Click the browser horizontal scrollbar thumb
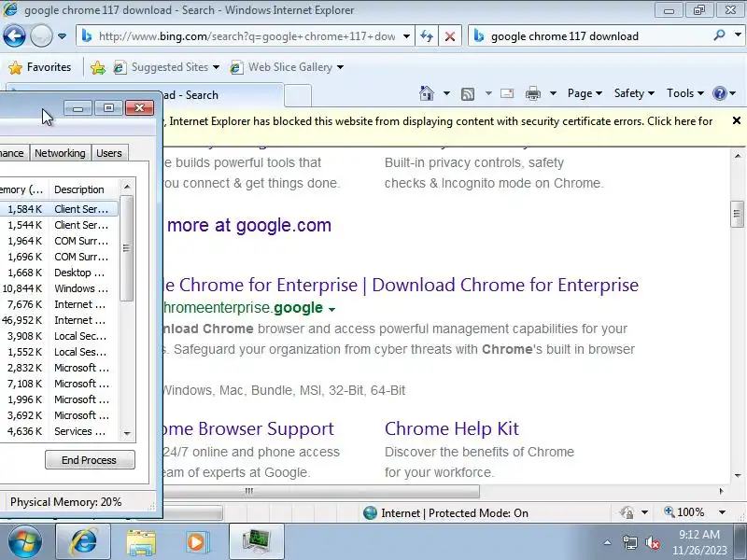Image resolution: width=747 pixels, height=560 pixels. coord(320,491)
